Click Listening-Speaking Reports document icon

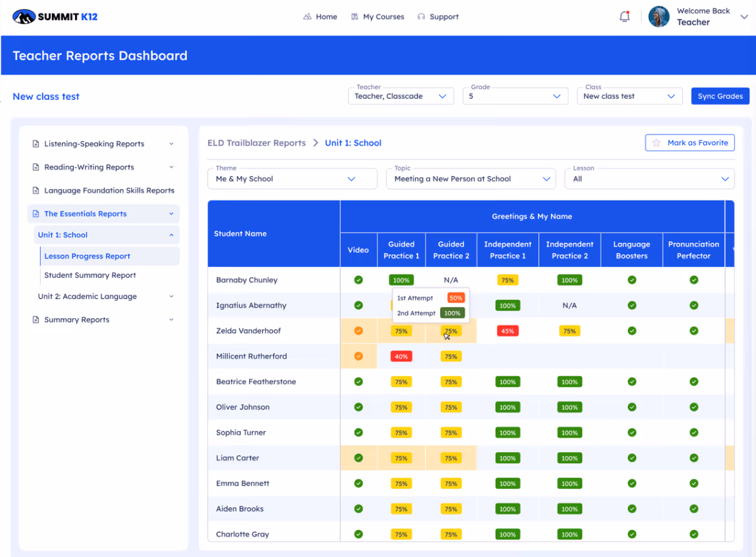click(x=36, y=144)
